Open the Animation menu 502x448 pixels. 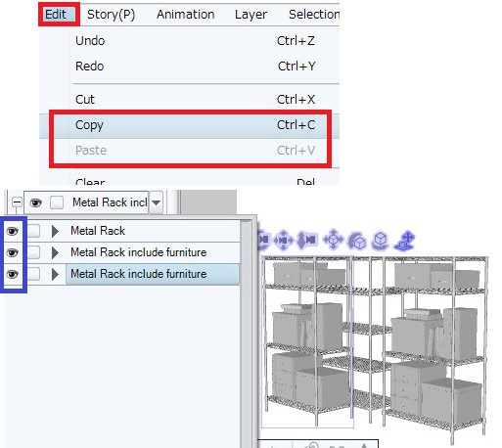click(x=185, y=15)
